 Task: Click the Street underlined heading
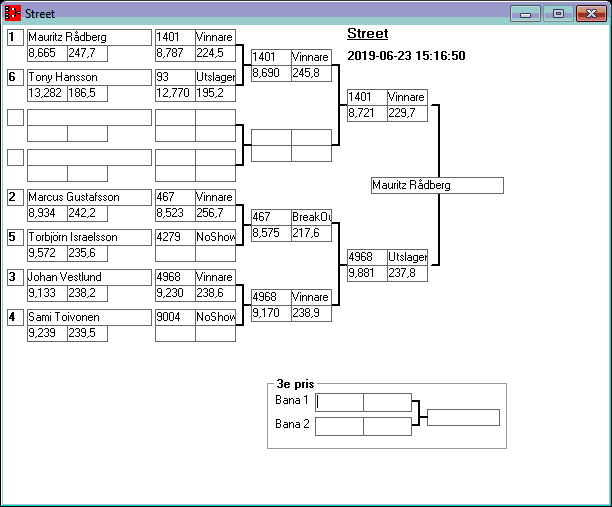click(367, 34)
